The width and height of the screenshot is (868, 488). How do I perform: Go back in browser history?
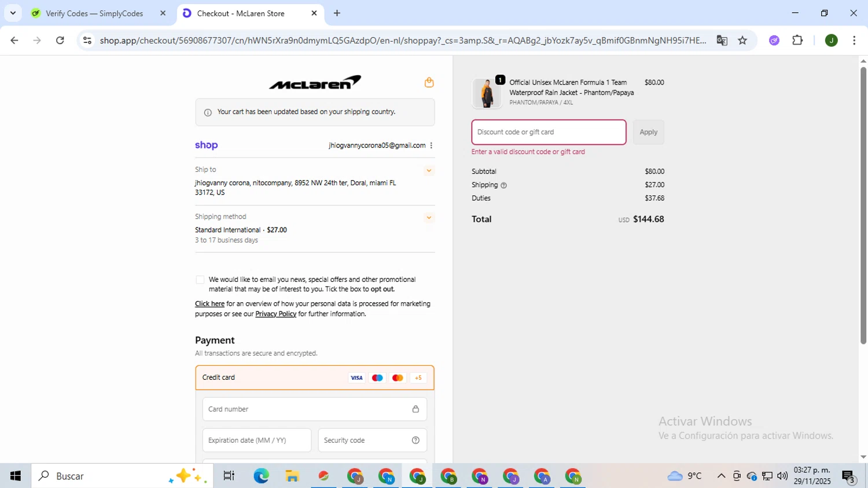(x=14, y=40)
